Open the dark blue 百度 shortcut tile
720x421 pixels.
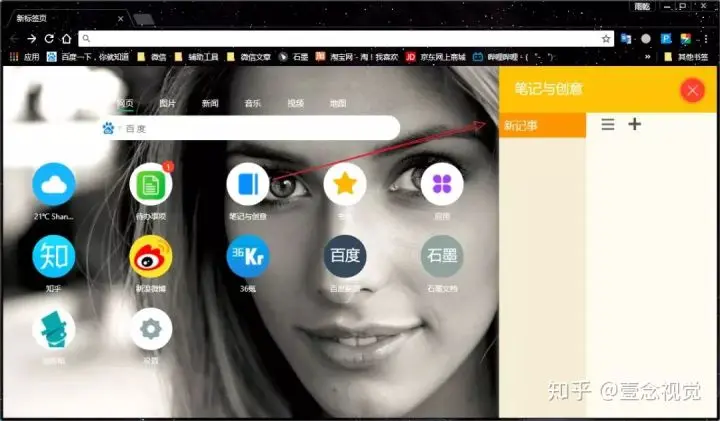[x=345, y=256]
